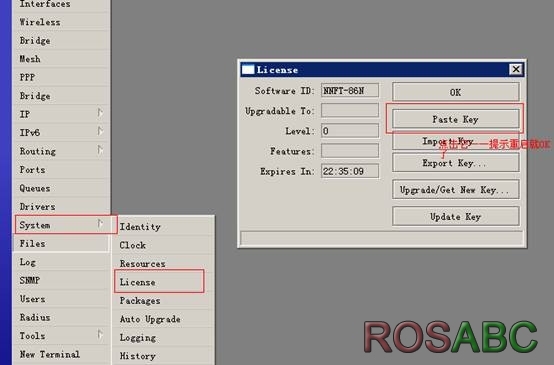554x365 pixels.
Task: Confirm with the OK button
Action: 455,92
